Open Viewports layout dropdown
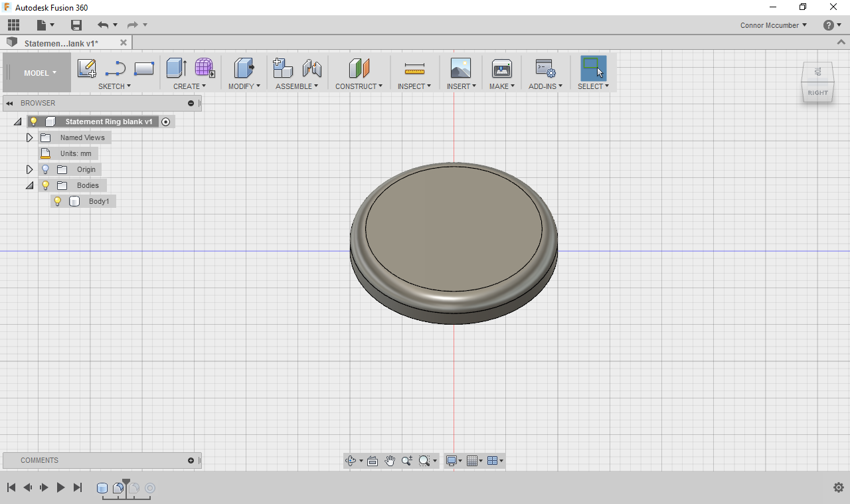 (495, 461)
